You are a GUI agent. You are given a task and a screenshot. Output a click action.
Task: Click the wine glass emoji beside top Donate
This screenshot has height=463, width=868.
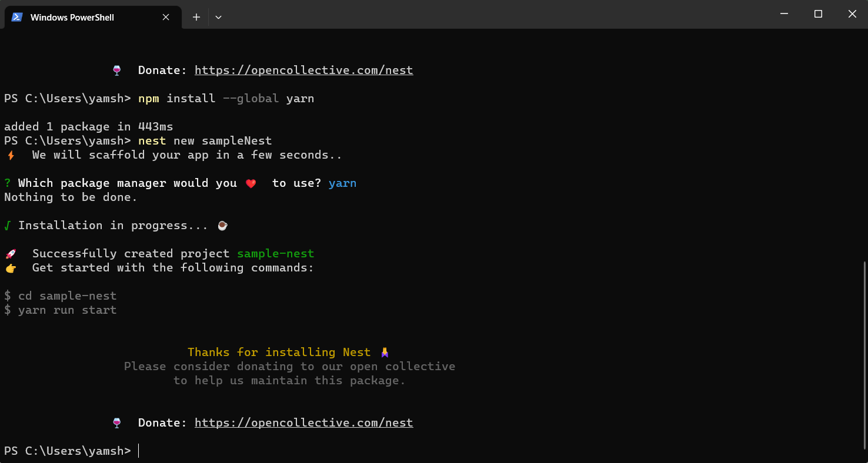coord(116,71)
